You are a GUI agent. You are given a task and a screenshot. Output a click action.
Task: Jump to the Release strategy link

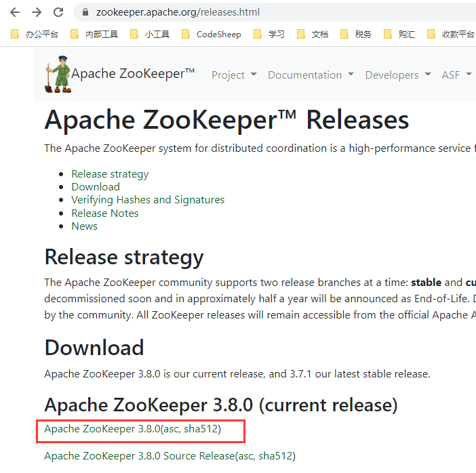pos(110,174)
